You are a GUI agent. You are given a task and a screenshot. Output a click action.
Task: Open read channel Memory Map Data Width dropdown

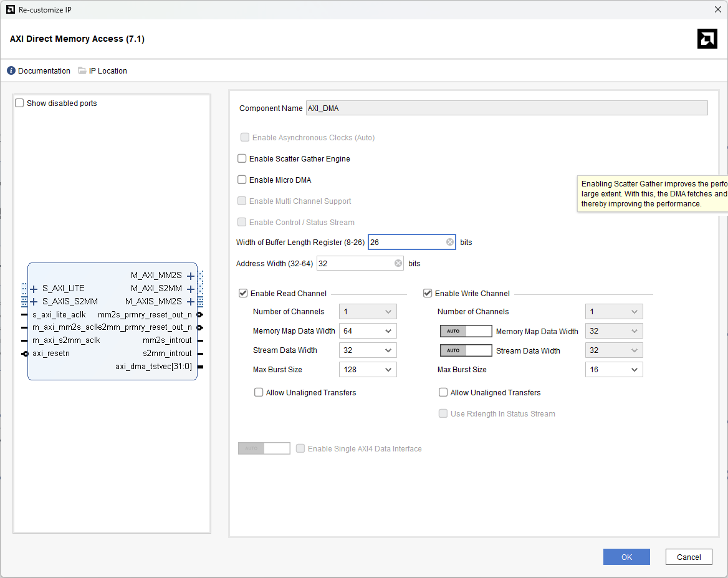point(368,331)
